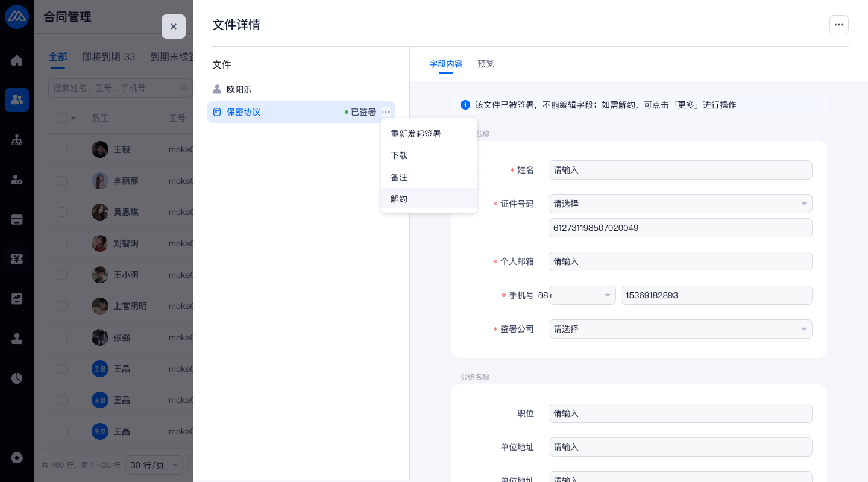Choose 解约 from the context menu
This screenshot has height=482, width=868.
point(399,199)
